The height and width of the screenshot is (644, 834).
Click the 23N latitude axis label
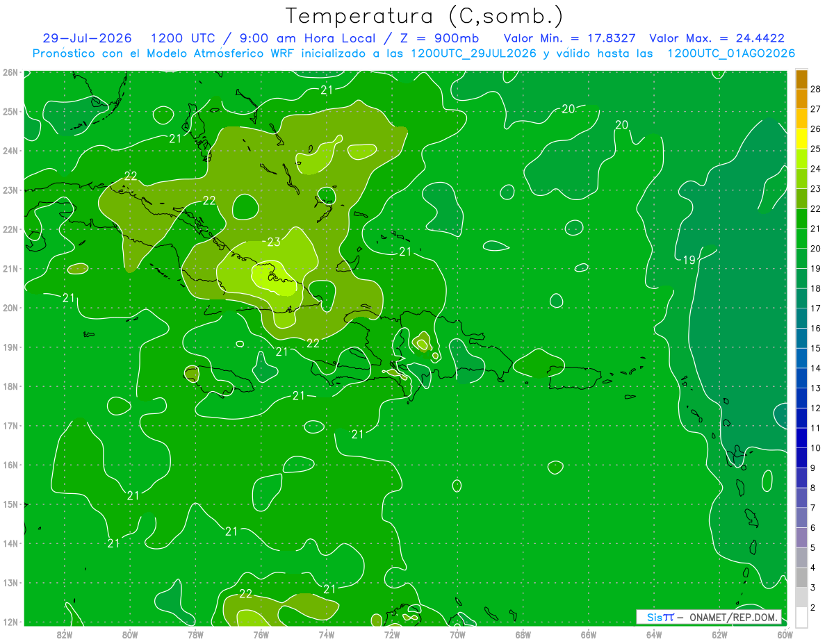(x=10, y=190)
